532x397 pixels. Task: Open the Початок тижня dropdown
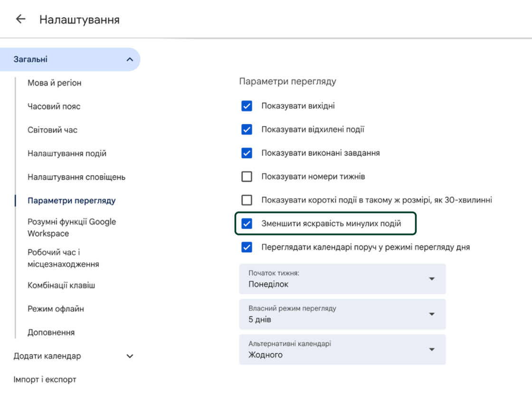[342, 279]
